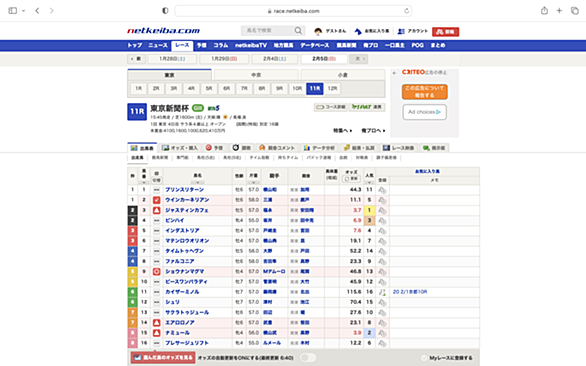Switch to the 中京 racecourse tab
This screenshot has height=366, width=586.
point(256,75)
